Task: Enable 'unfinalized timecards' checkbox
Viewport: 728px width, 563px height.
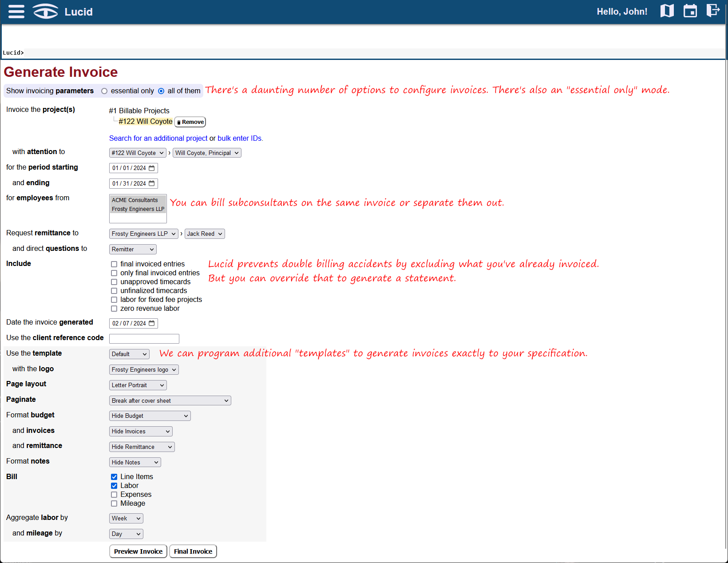Action: pyautogui.click(x=114, y=291)
